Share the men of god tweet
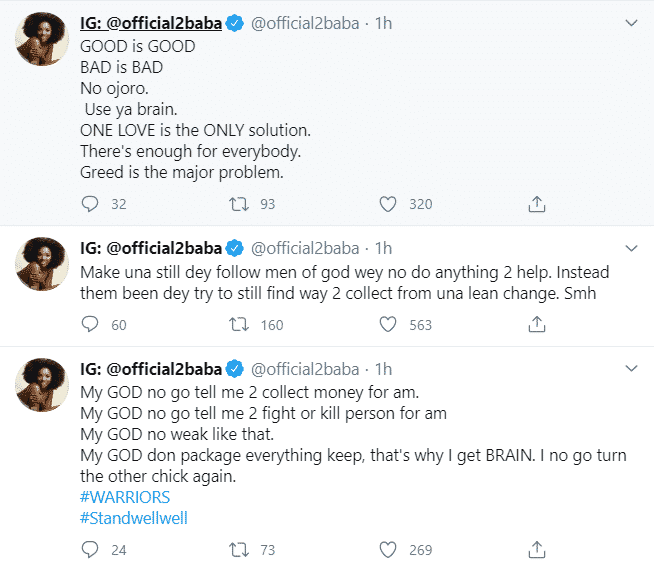Viewport: 654px width, 569px height. [x=537, y=324]
